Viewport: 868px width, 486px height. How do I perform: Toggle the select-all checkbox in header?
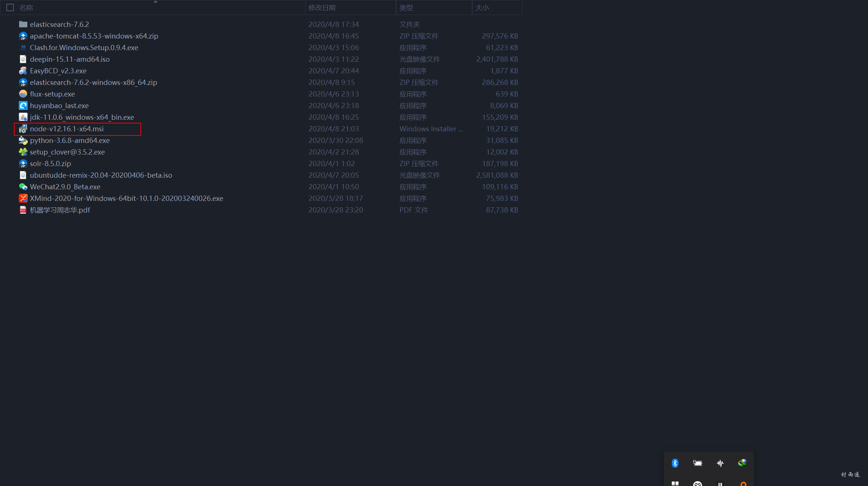(x=10, y=7)
